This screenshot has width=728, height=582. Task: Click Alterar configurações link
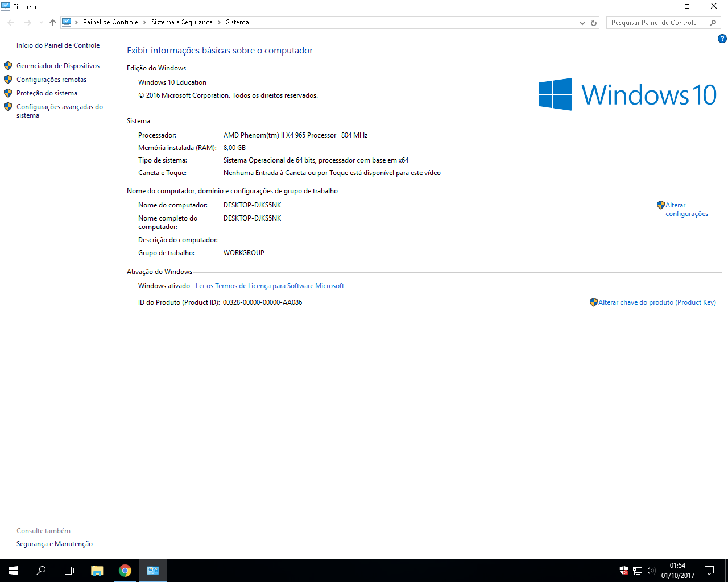[x=686, y=209]
